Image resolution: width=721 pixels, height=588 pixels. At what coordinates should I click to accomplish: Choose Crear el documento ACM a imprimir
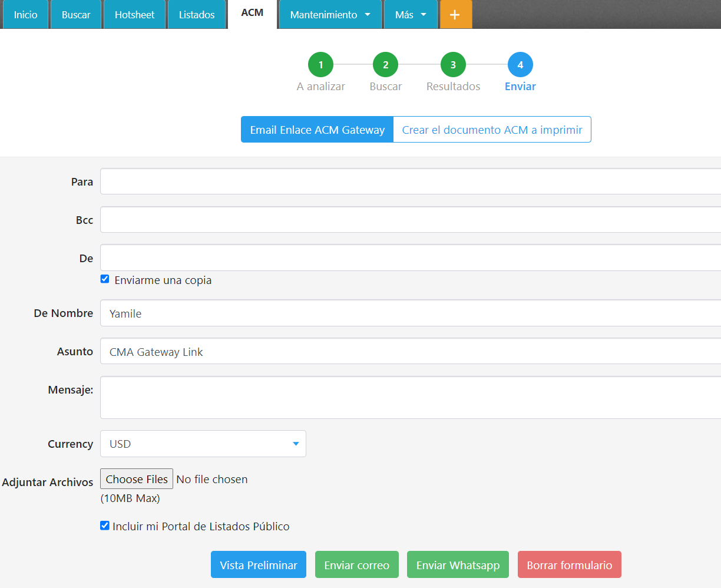(492, 130)
